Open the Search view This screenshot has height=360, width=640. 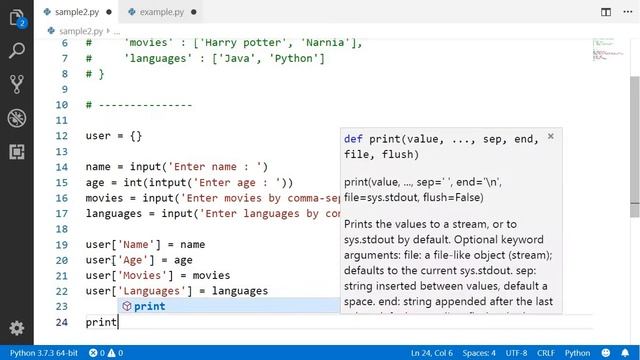[x=17, y=50]
